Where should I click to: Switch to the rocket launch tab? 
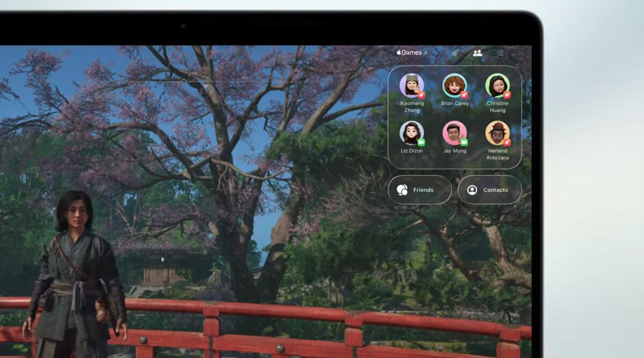pyautogui.click(x=455, y=53)
